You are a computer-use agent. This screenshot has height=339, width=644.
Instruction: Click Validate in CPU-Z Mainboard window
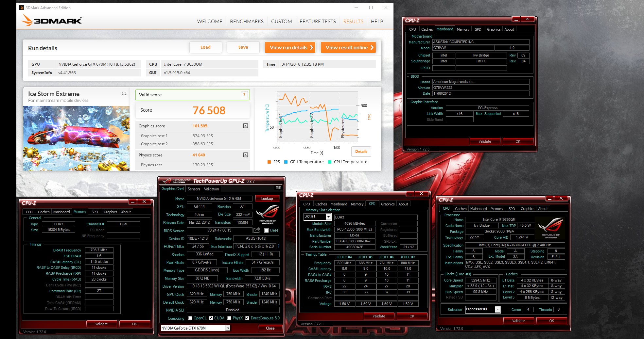pos(485,141)
